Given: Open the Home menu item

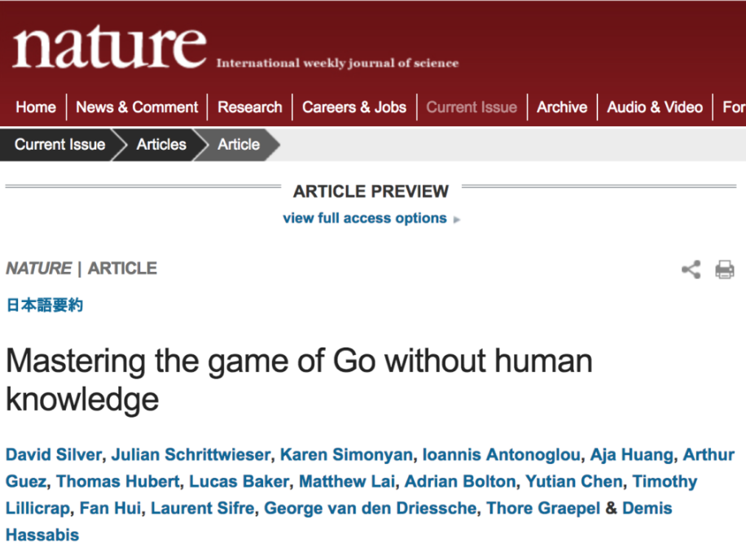Looking at the screenshot, I should tap(36, 107).
